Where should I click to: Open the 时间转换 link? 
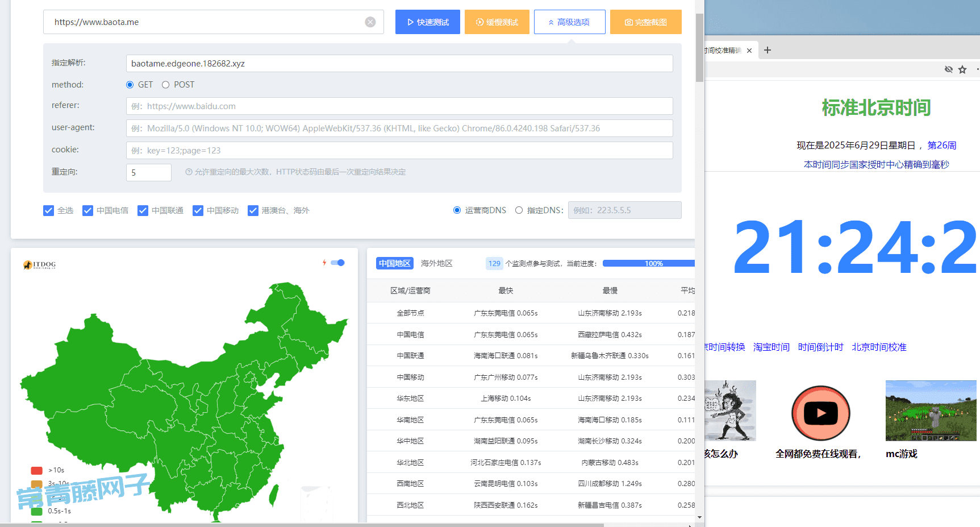click(725, 347)
